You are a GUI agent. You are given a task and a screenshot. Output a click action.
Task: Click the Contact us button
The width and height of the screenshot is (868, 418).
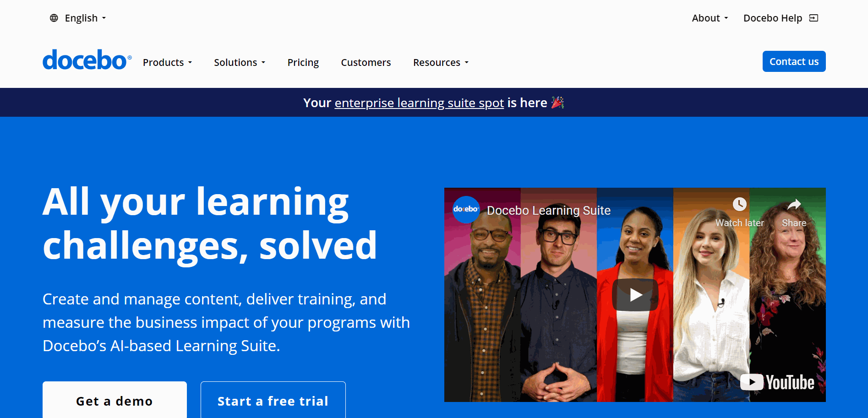tap(794, 61)
